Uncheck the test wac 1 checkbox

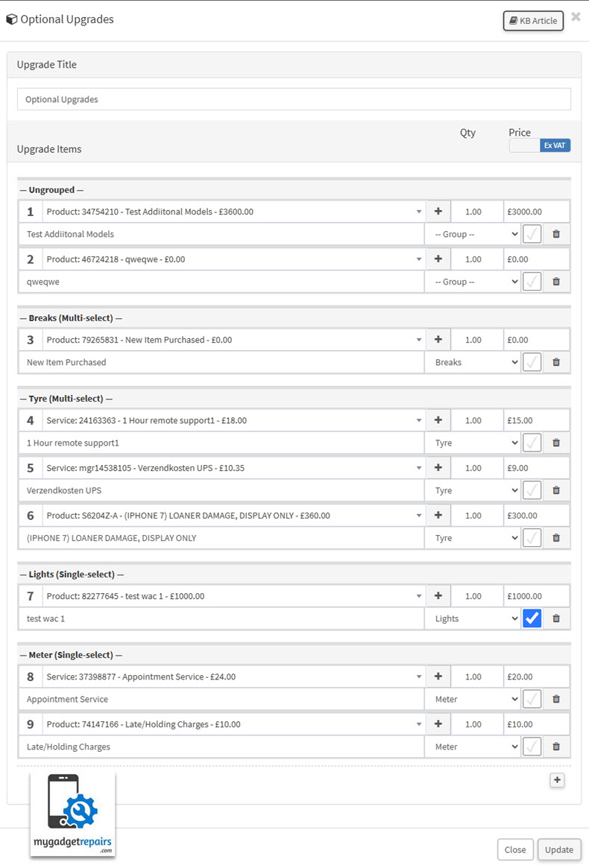[532, 618]
